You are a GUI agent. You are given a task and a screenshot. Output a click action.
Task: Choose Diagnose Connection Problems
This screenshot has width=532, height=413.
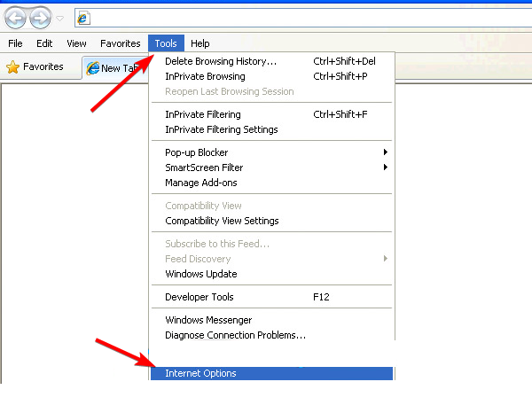tap(272, 335)
